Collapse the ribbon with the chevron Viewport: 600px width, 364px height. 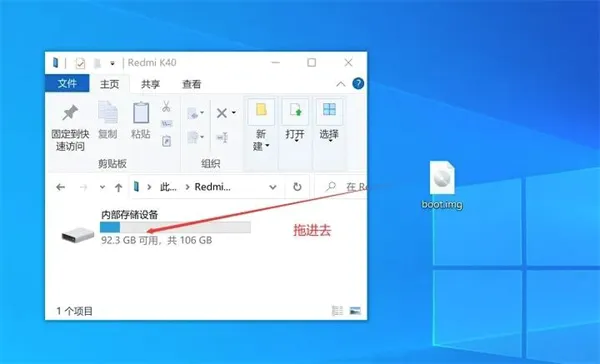pos(341,84)
